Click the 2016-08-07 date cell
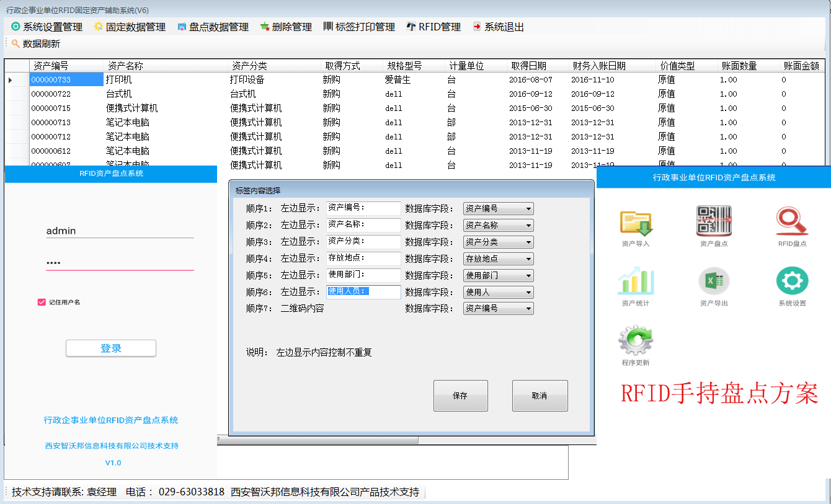Image resolution: width=831 pixels, height=504 pixels. point(538,79)
